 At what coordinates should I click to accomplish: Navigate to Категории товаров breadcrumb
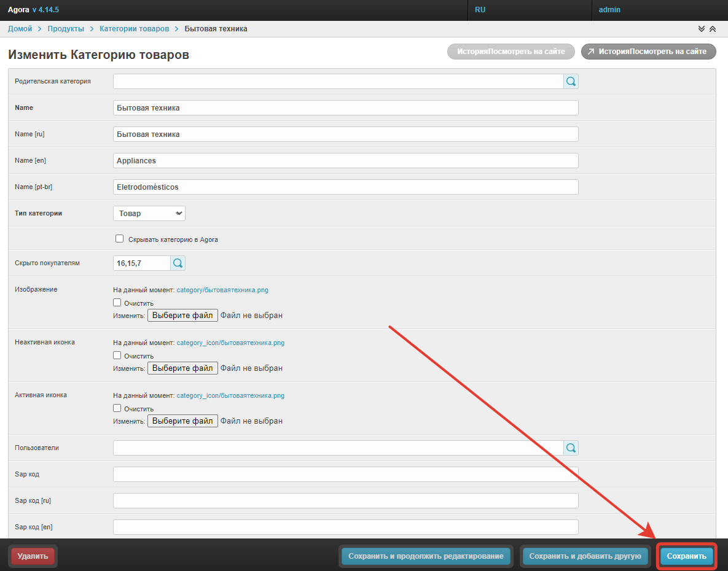(x=134, y=29)
